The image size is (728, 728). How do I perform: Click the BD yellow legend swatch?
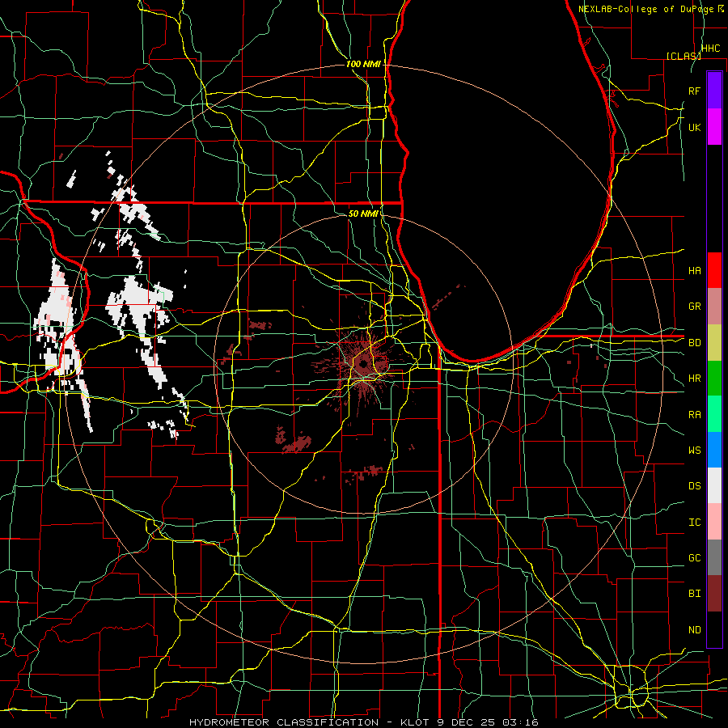714,342
